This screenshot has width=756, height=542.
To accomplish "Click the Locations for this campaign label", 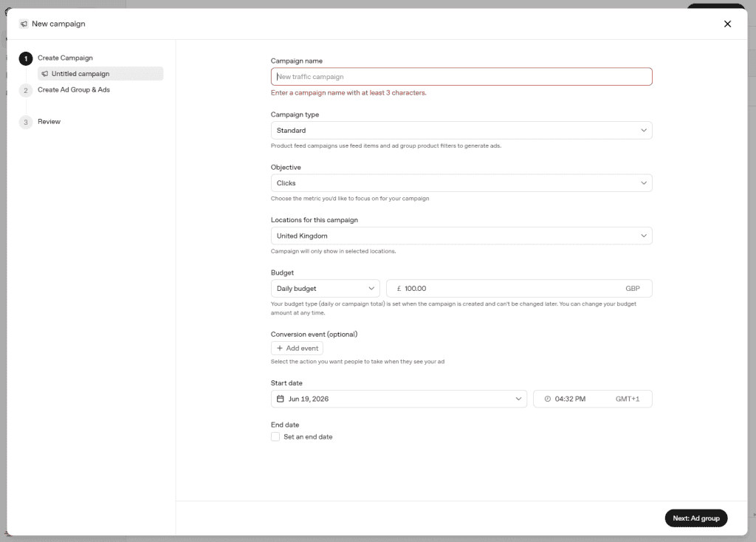I will click(x=315, y=220).
